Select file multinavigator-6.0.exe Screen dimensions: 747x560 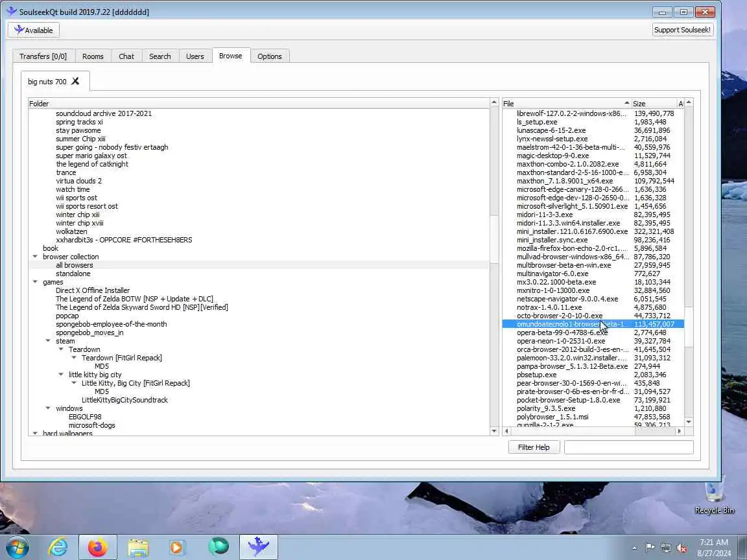point(552,274)
